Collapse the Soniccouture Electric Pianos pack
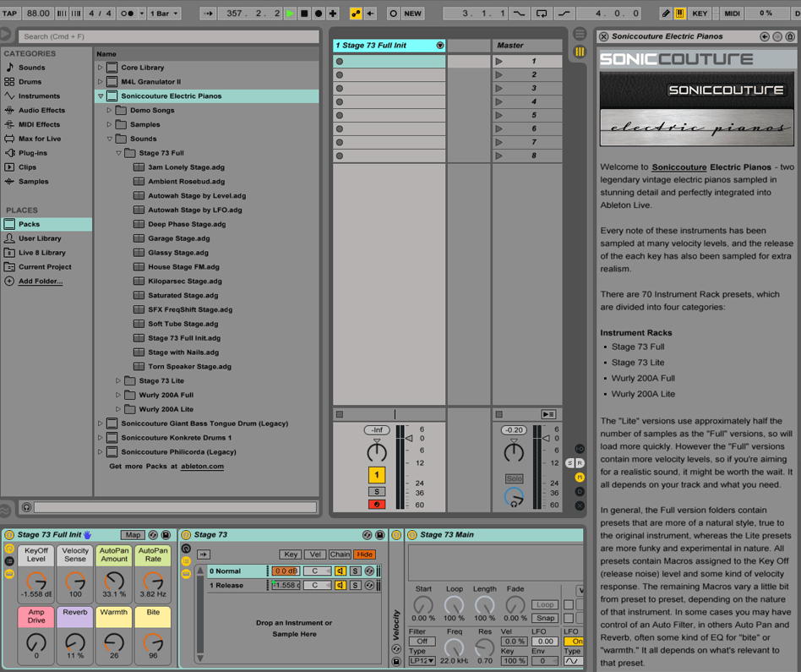This screenshot has width=801, height=672. point(100,96)
